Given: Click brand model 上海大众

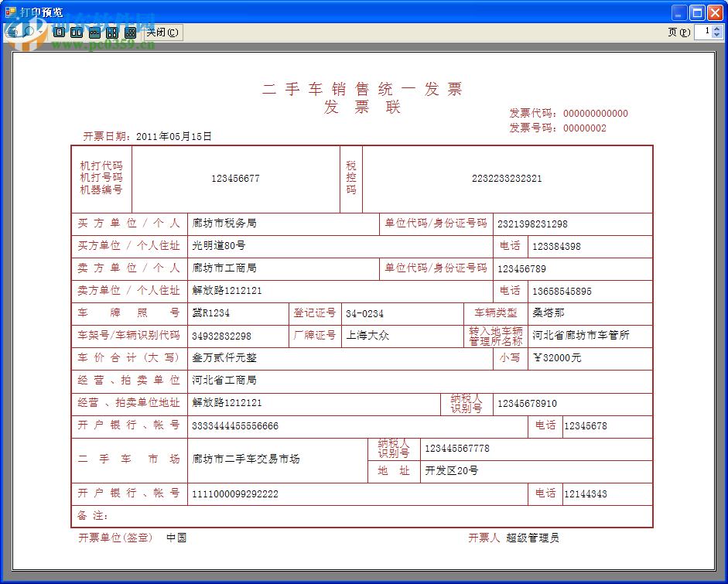Looking at the screenshot, I should (367, 335).
